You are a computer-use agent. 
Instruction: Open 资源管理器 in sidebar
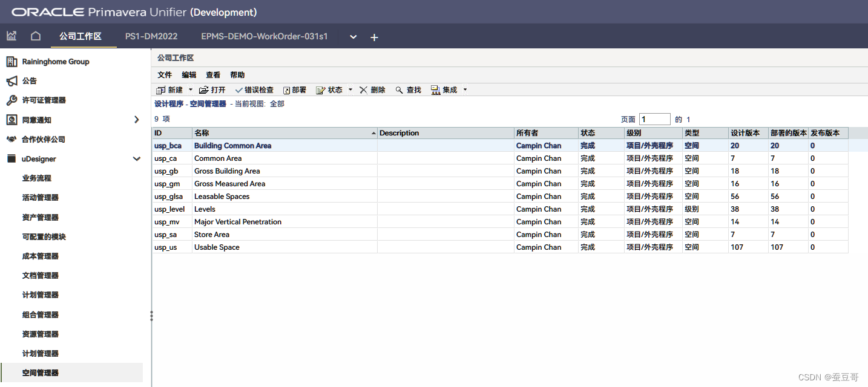point(41,334)
